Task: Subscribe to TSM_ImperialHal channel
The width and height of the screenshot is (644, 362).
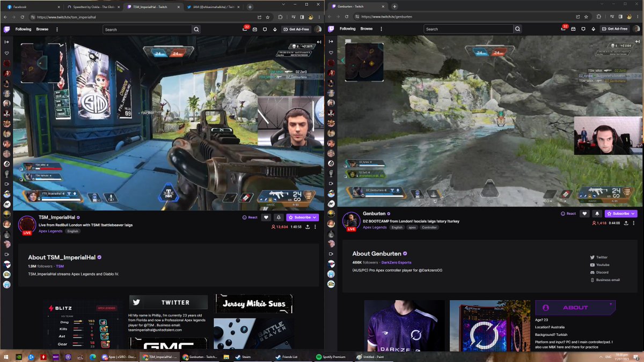Action: 303,217
